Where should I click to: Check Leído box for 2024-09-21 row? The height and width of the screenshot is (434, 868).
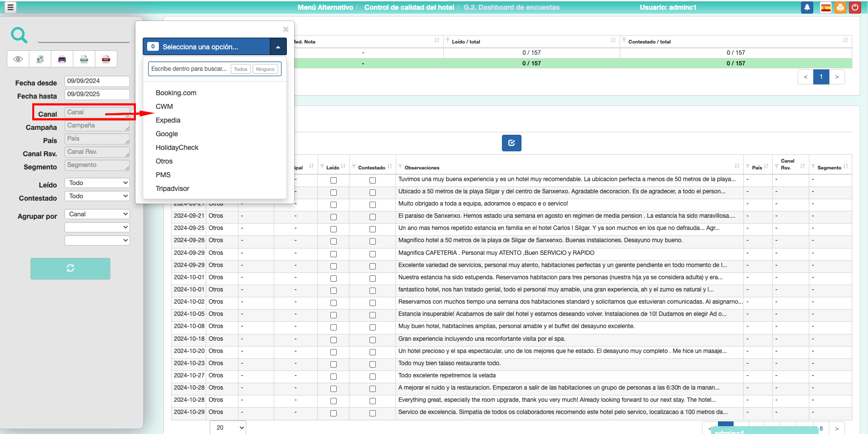333,217
